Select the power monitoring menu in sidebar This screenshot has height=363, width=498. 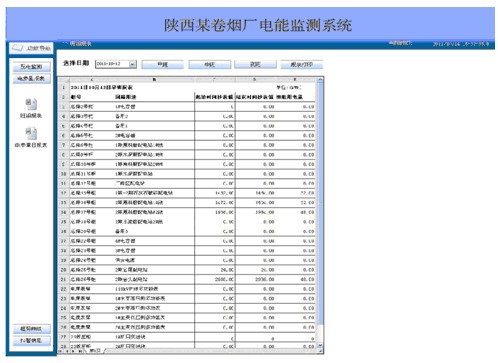coord(32,67)
